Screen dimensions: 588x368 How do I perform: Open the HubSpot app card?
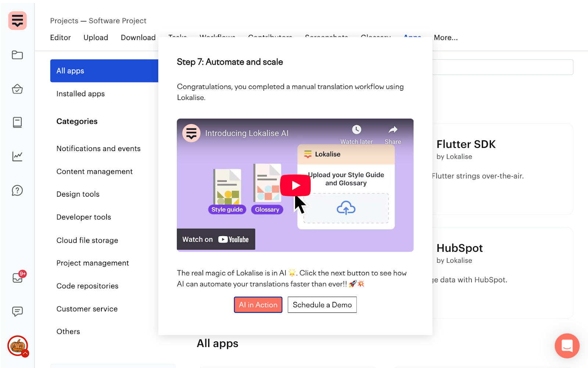[x=503, y=273]
